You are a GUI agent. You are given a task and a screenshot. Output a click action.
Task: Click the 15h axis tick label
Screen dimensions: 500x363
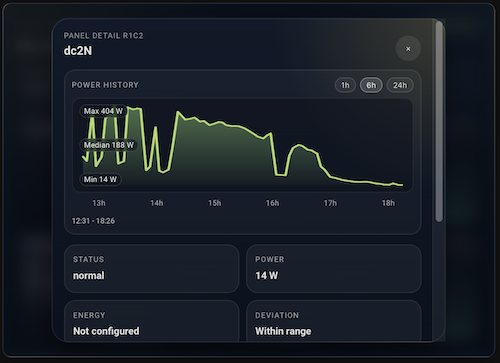click(215, 203)
